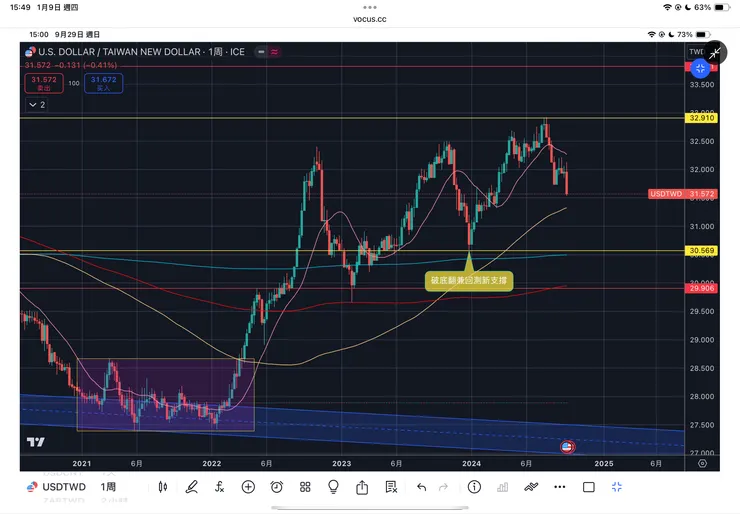Screen dimensions: 740x514
Task: Tap the USD/TWD flag icon beside chart title
Action: [30, 51]
